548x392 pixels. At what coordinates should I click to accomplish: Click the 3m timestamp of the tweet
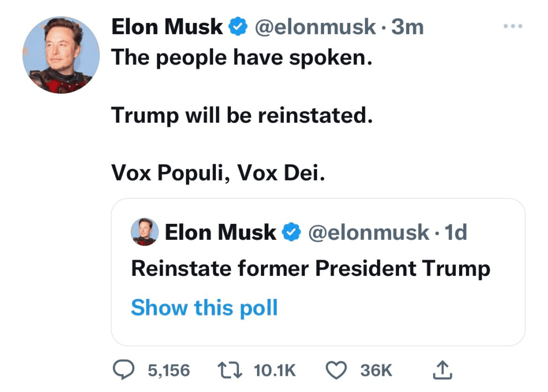click(x=408, y=27)
